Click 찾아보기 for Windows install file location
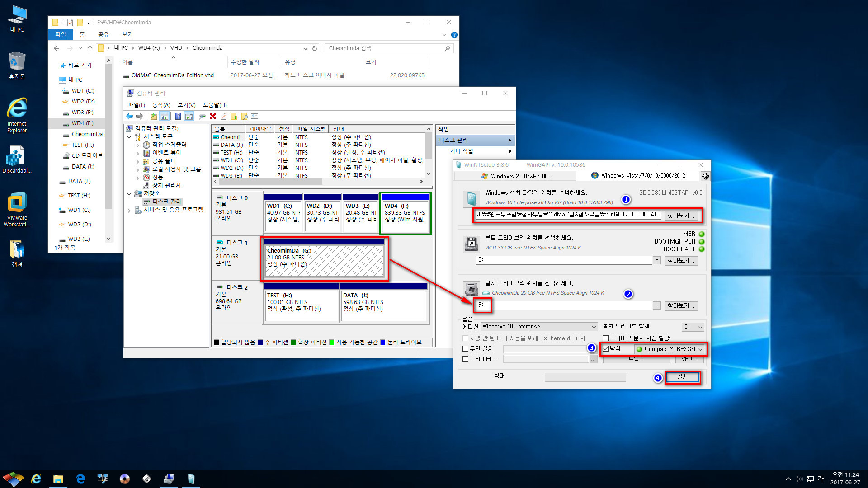The height and width of the screenshot is (488, 868). (x=681, y=216)
